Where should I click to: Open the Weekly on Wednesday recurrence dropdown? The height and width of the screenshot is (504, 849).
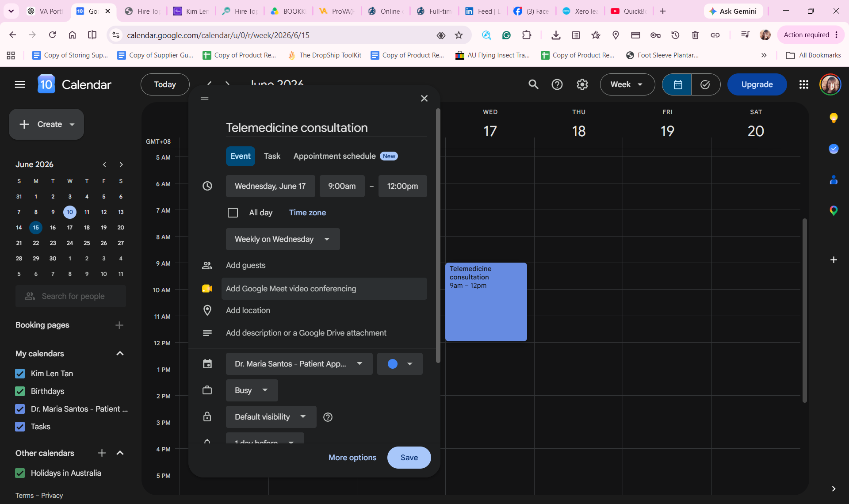283,239
